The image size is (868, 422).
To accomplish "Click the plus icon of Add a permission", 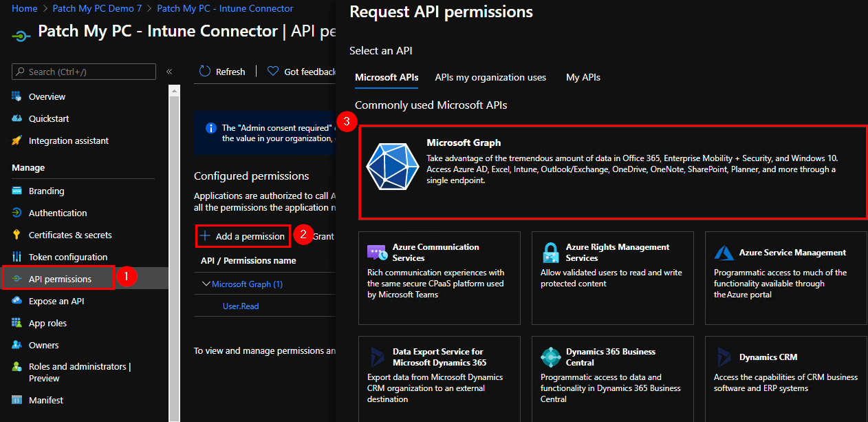I will click(x=205, y=236).
